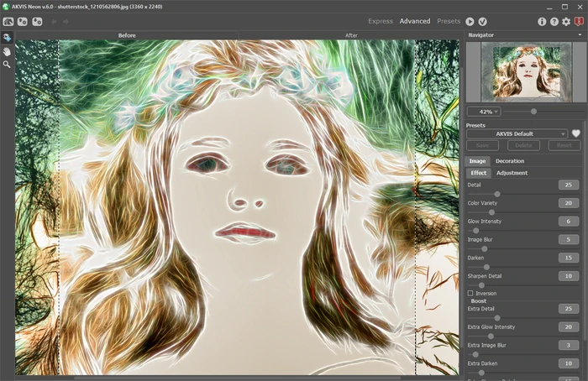
Task: Open the Decoration tab
Action: pos(510,161)
